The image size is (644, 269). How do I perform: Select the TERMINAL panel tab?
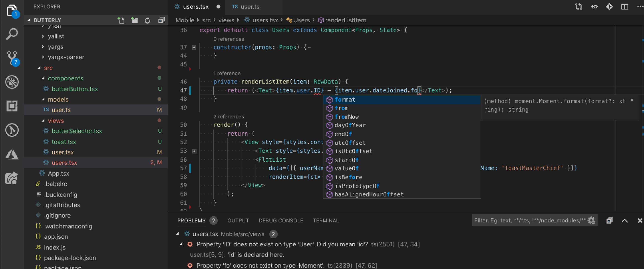pos(326,220)
